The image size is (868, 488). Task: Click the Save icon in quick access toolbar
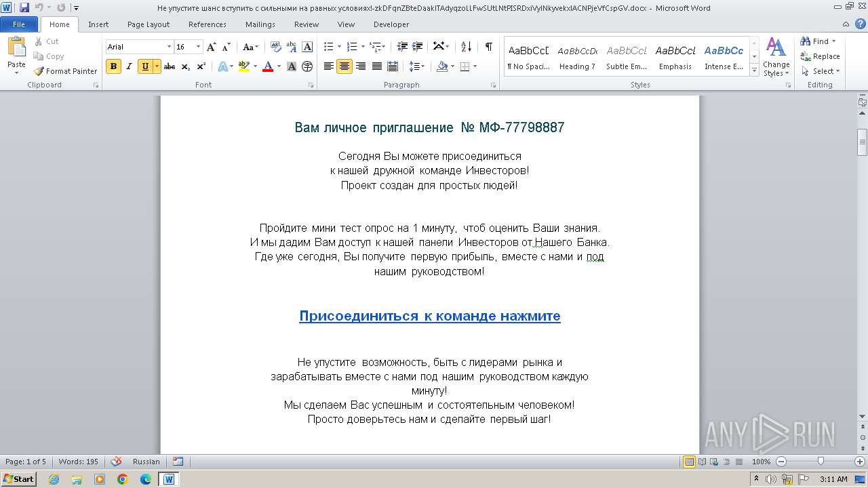[24, 7]
